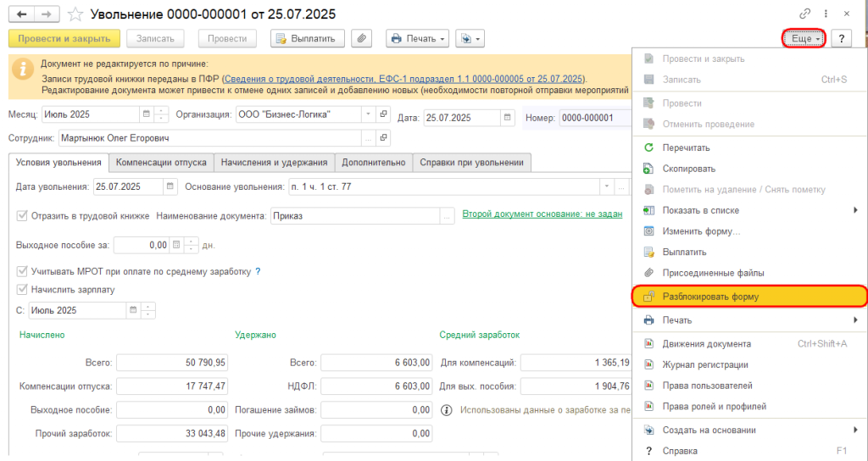This screenshot has height=461, width=868.
Task: Click stepper of С: Июль 2025 field
Action: click(148, 310)
